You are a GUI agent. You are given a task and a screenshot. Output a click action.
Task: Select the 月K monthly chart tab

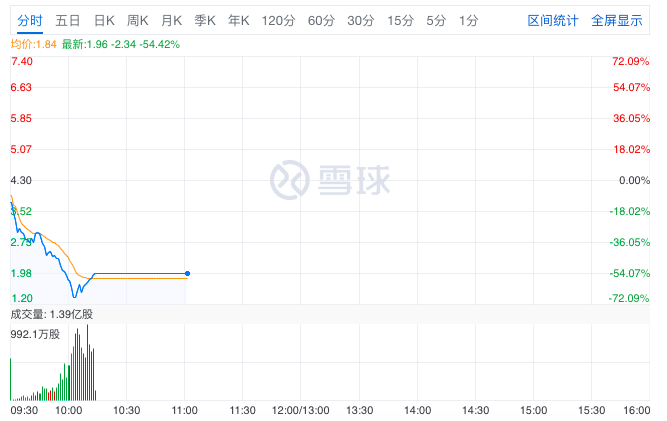coord(171,20)
